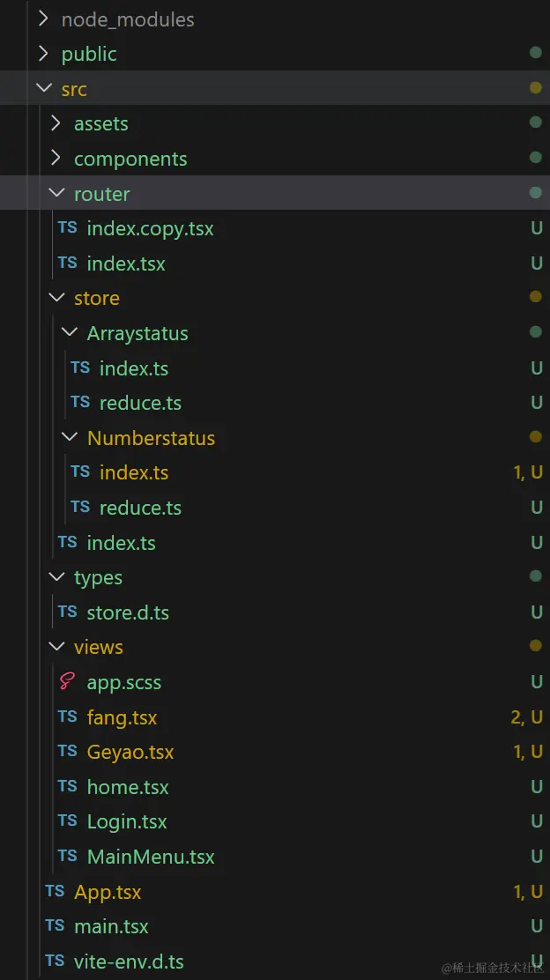Viewport: 550px width, 980px height.
Task: Select the node_modules folder name
Action: pos(128,19)
